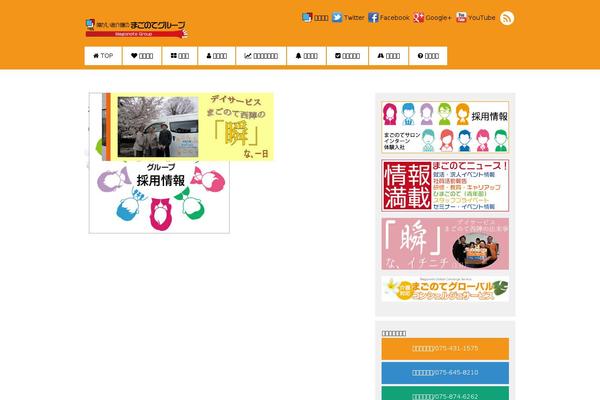
Task: Select the menu item with the bell icon
Action: (x=307, y=56)
